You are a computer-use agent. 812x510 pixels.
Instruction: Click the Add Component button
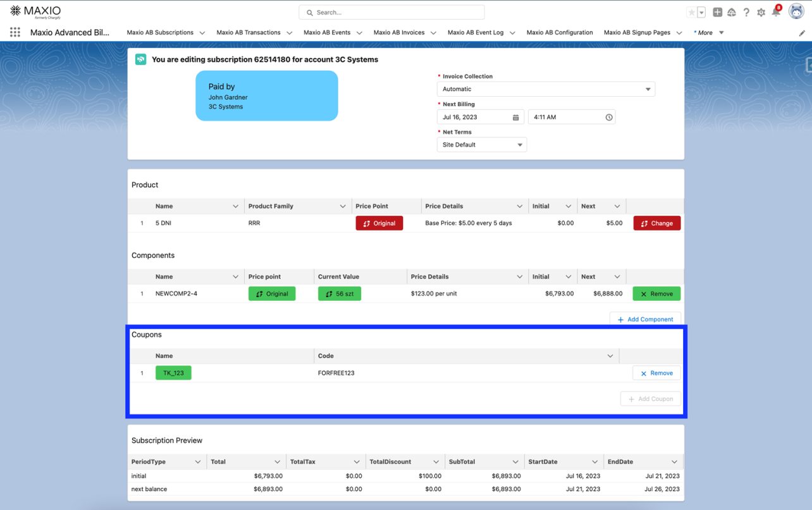[645, 319]
